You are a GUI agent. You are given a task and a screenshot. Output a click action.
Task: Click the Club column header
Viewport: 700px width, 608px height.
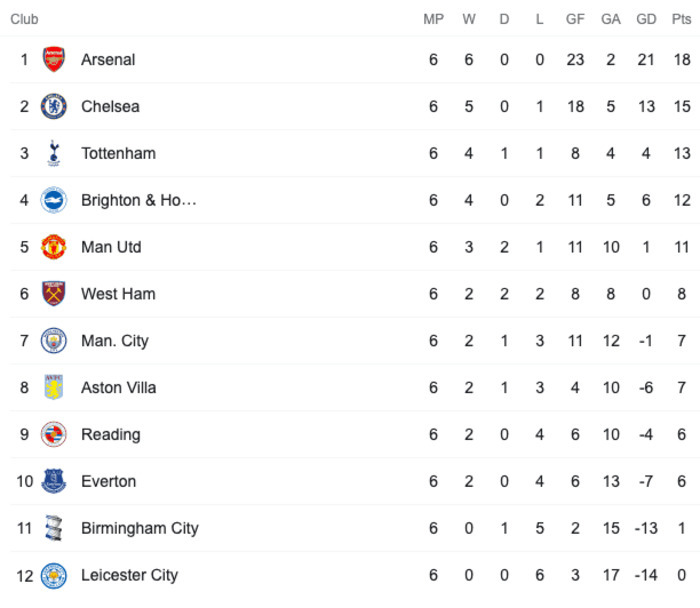(x=25, y=19)
